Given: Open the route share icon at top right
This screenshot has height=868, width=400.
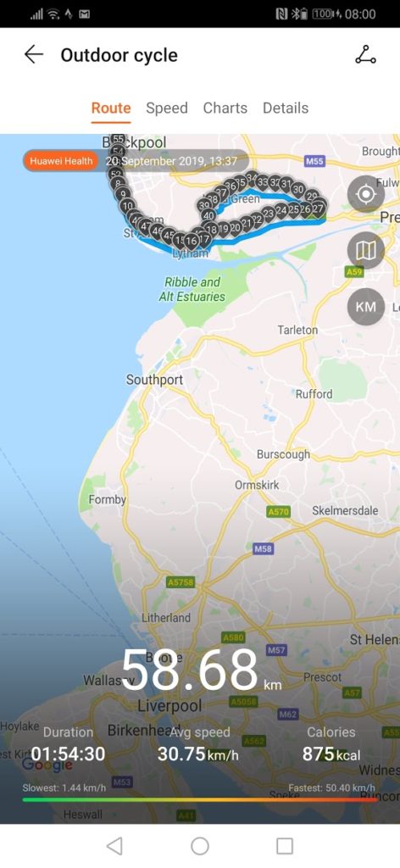Looking at the screenshot, I should pyautogui.click(x=366, y=54).
